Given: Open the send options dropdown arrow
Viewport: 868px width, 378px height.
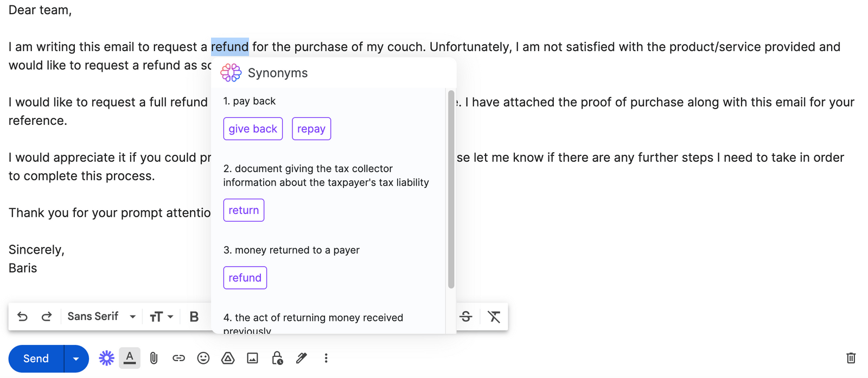Looking at the screenshot, I should [76, 358].
